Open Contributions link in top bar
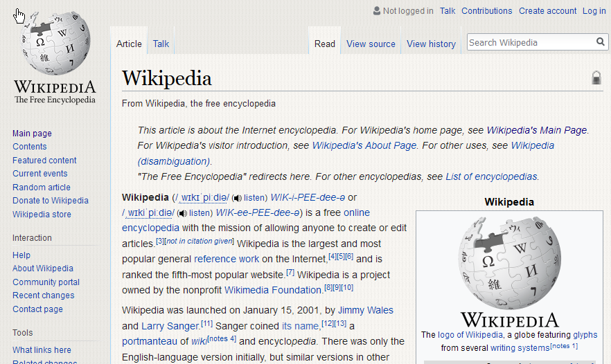This screenshot has height=364, width=611. (487, 11)
